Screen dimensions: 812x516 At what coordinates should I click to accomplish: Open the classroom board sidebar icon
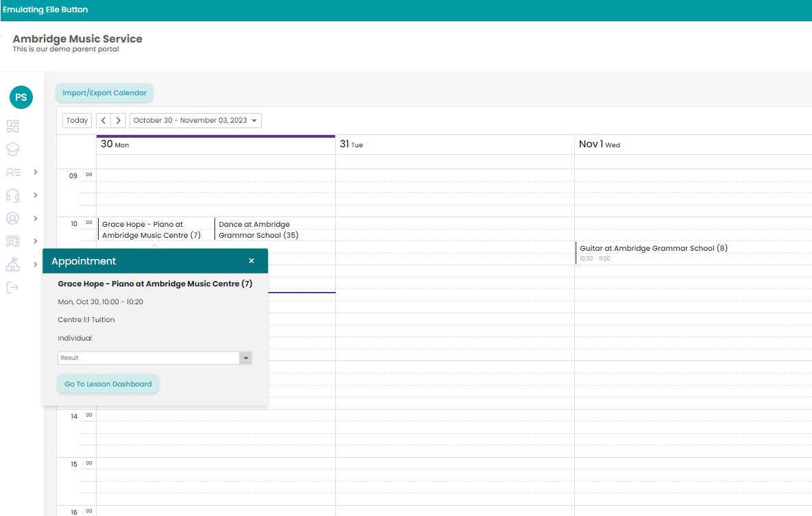[x=12, y=241]
